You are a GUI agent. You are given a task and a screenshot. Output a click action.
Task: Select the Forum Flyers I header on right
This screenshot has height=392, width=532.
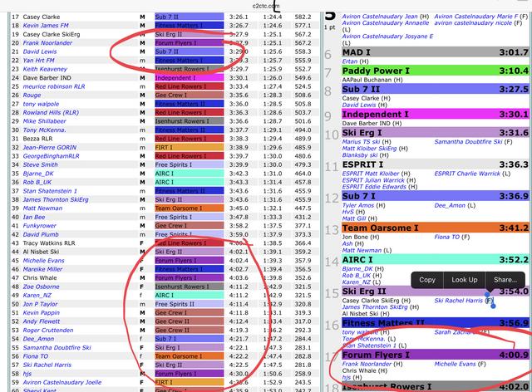tap(436, 355)
